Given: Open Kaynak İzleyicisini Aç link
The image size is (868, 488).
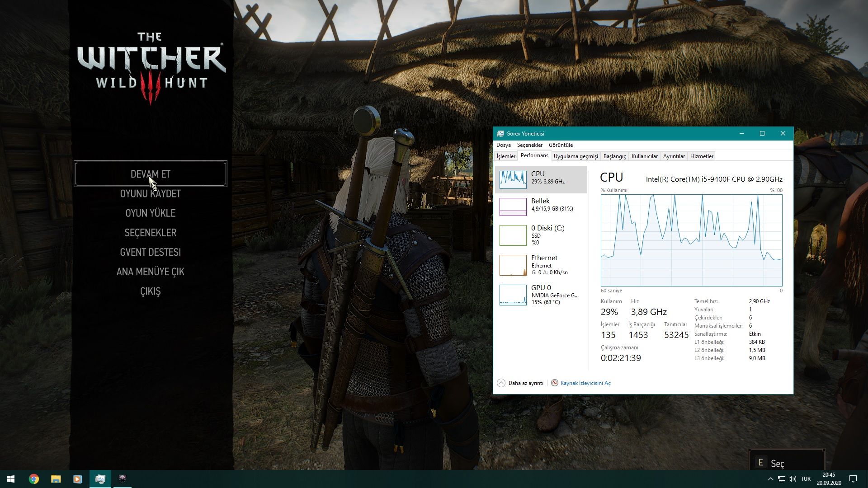Looking at the screenshot, I should [585, 383].
